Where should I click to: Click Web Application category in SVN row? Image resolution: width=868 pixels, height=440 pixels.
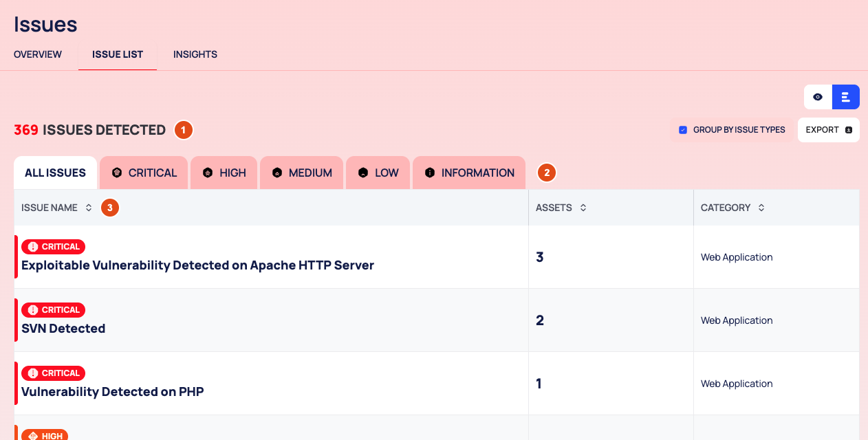coord(737,320)
